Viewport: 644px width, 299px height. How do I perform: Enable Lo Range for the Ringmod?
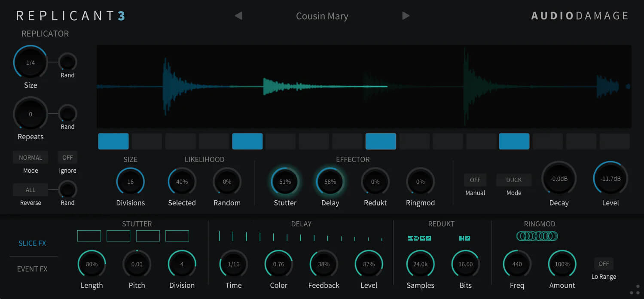click(x=603, y=263)
